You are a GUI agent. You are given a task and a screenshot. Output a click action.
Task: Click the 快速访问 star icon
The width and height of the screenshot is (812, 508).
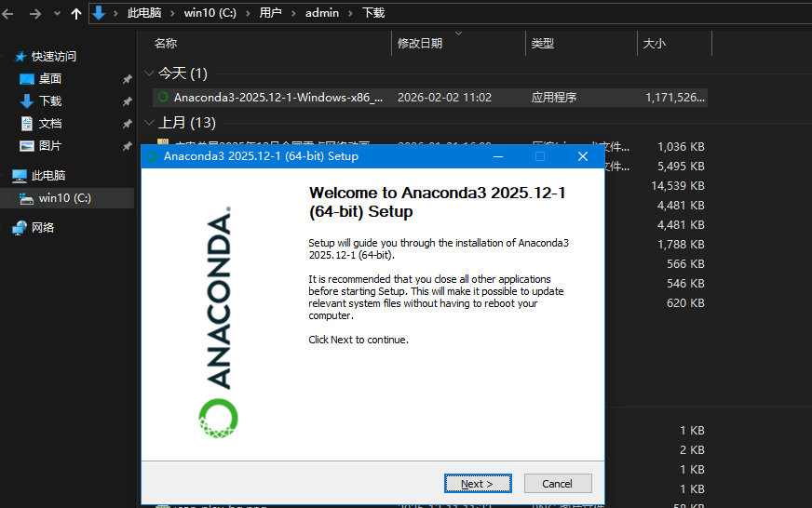[x=20, y=57]
